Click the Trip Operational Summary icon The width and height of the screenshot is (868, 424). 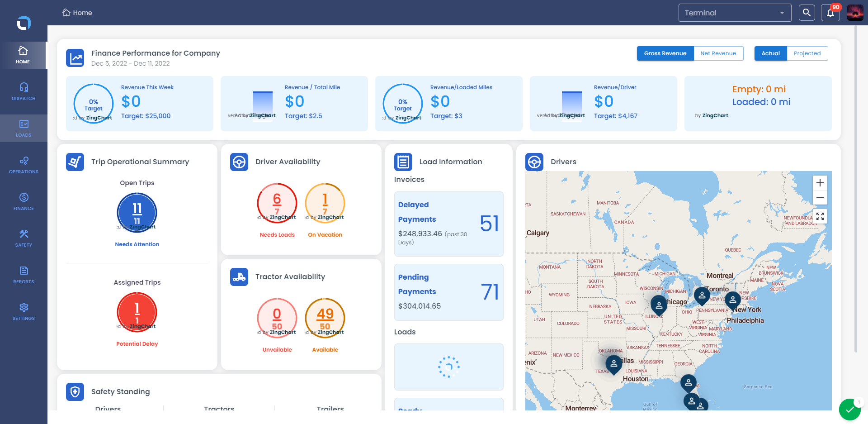75,162
